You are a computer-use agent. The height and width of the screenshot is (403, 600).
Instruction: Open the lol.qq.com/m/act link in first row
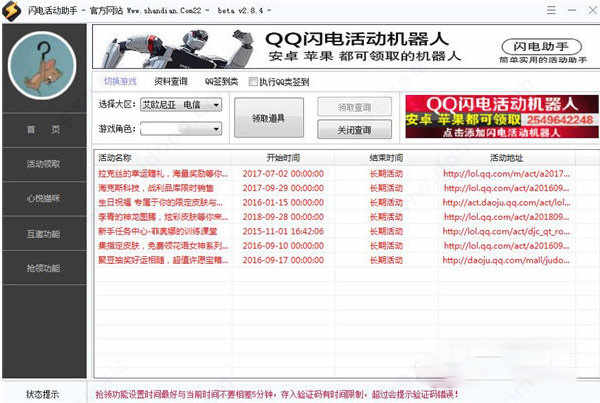pyautogui.click(x=506, y=174)
